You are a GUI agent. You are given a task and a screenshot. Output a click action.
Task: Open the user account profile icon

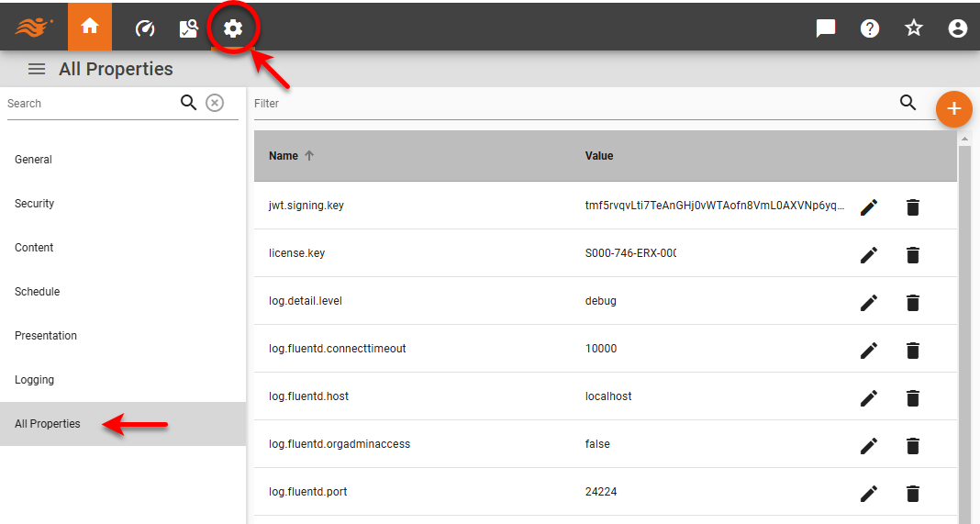point(958,28)
